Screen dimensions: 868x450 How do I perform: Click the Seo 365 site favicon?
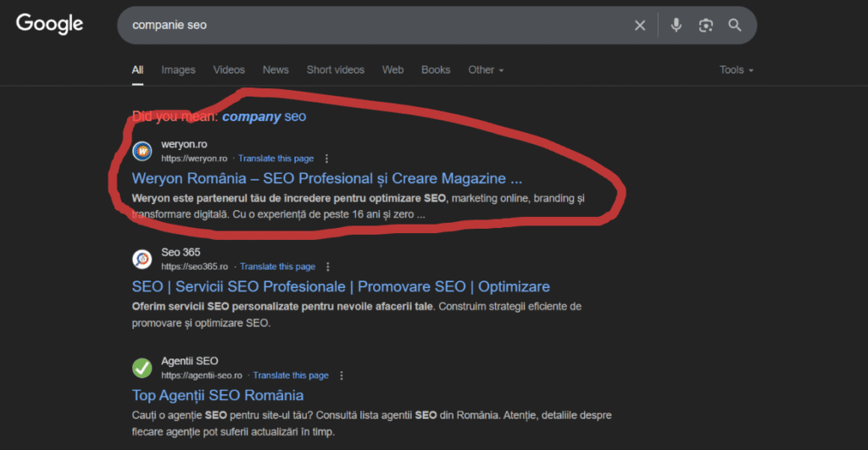(x=142, y=259)
